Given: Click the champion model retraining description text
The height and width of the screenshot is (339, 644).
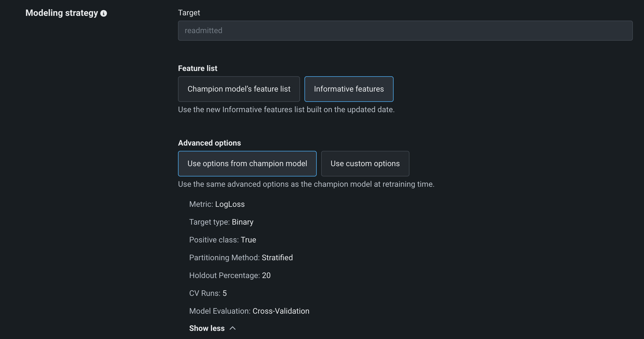Looking at the screenshot, I should pos(306,184).
